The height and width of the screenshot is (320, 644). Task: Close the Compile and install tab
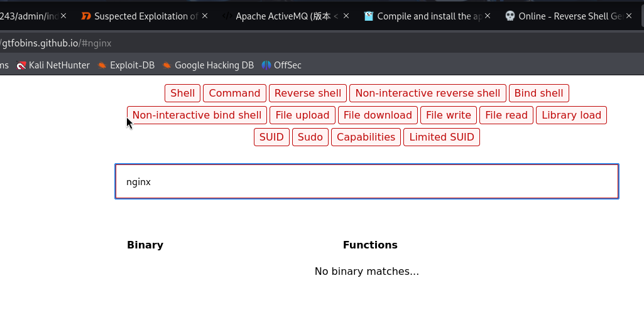click(488, 16)
